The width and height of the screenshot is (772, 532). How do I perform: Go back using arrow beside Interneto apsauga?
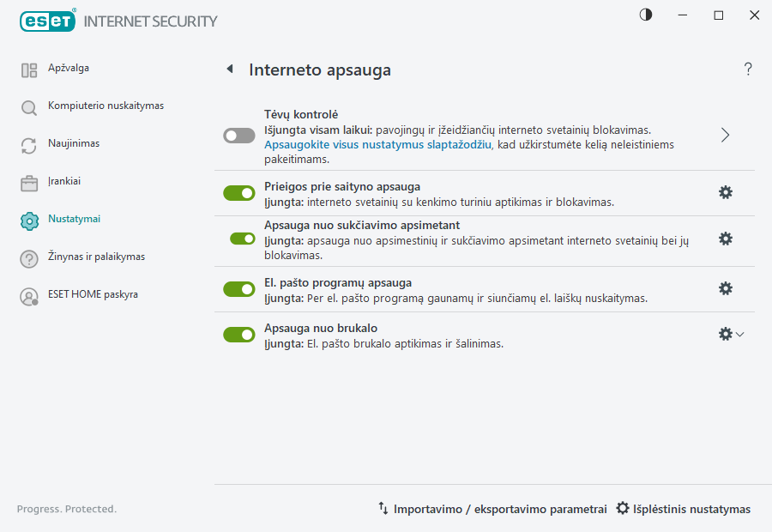click(229, 70)
